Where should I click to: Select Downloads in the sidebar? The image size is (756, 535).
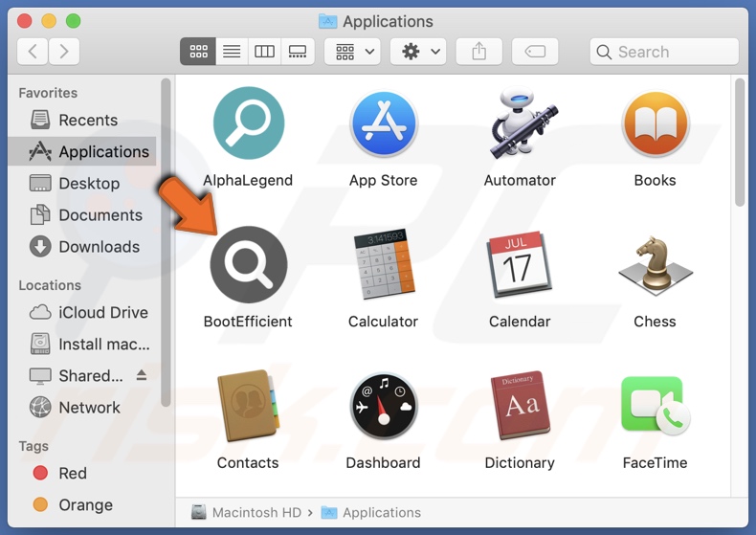(99, 247)
